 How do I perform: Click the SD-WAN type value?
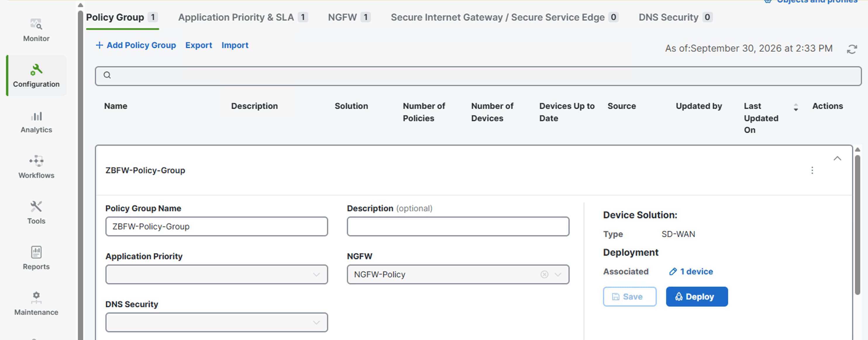pos(678,234)
